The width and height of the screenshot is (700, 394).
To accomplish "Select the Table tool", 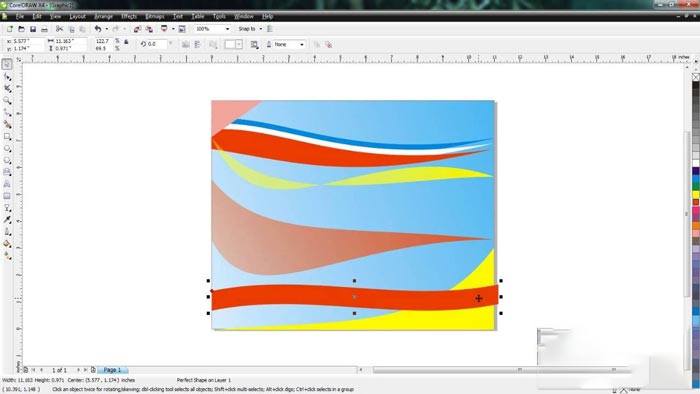I will point(7,196).
